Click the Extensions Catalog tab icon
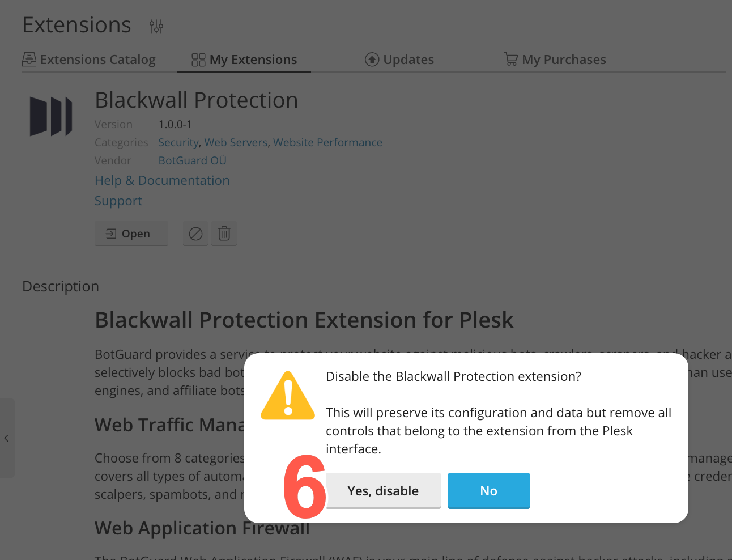 [29, 60]
